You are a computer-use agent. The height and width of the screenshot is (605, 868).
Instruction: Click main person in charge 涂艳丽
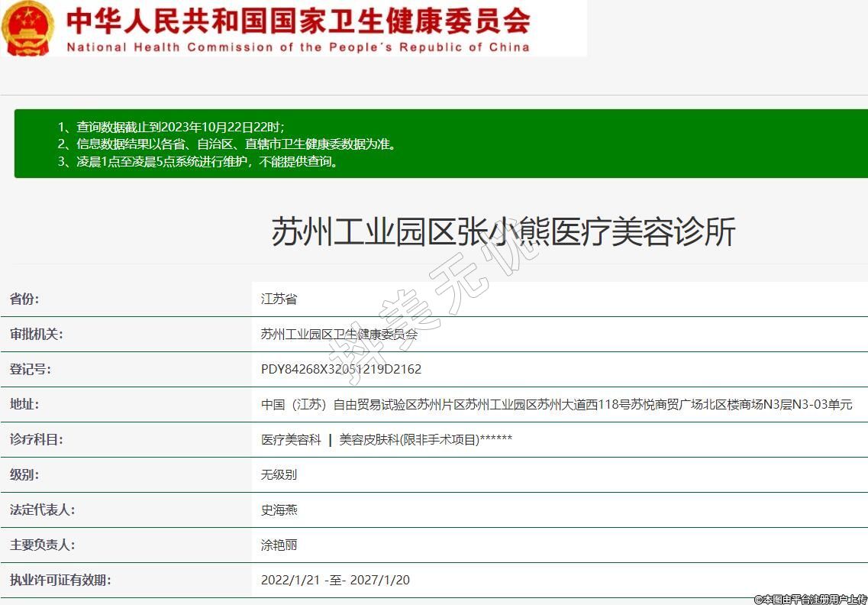click(x=279, y=545)
